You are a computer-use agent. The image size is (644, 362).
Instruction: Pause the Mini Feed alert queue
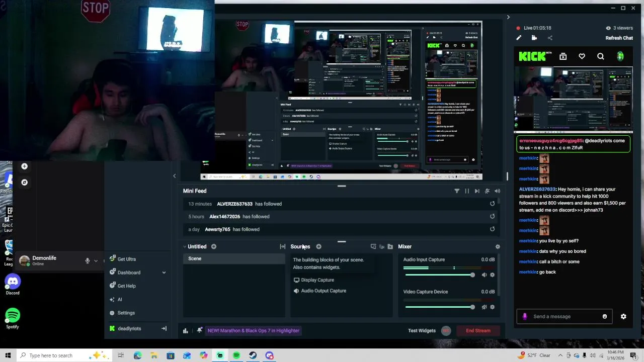(467, 191)
